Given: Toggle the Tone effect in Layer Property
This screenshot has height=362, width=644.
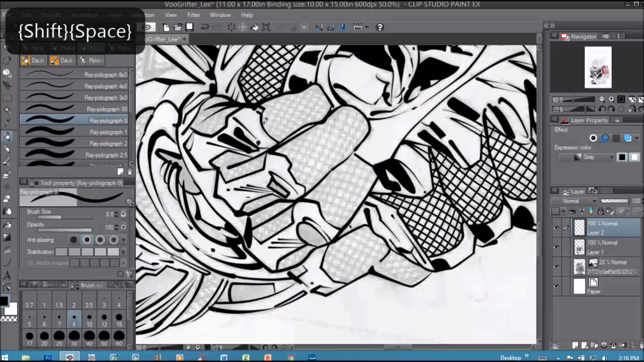Looking at the screenshot, I should click(616, 138).
